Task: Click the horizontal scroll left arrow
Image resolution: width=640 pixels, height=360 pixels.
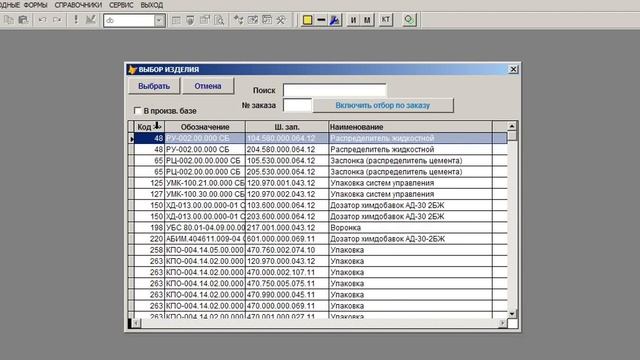Action: click(x=136, y=323)
